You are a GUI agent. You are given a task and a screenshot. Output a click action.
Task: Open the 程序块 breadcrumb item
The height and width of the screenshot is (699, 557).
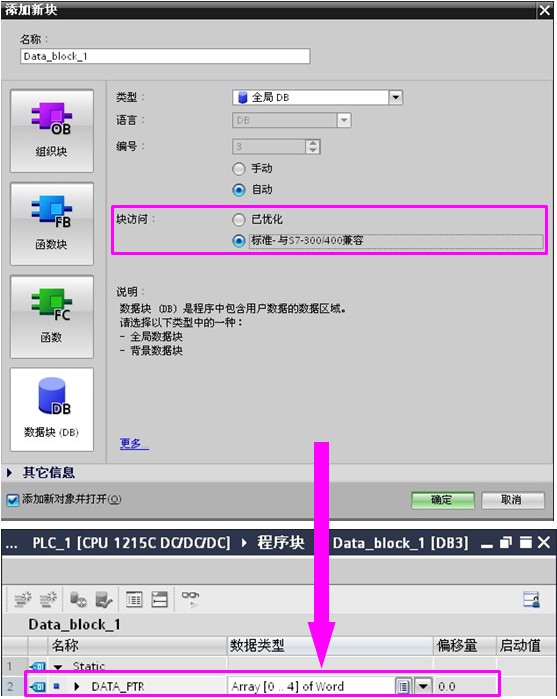(281, 543)
